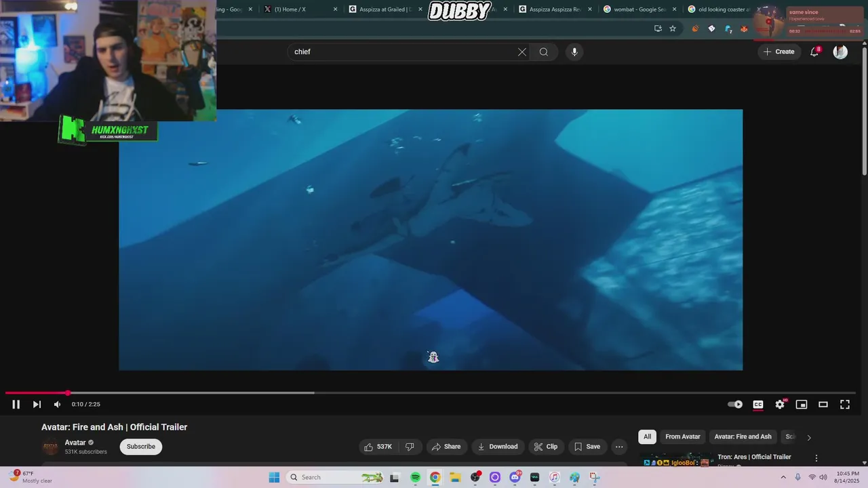Subscribe to the Avatar channel
Image resolution: width=868 pixels, height=488 pixels.
pyautogui.click(x=141, y=447)
